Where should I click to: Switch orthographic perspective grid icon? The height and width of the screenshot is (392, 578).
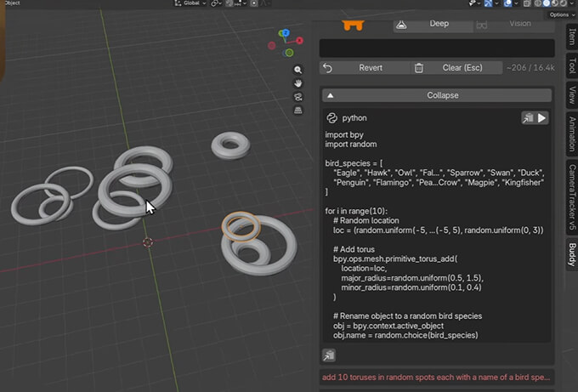(298, 110)
